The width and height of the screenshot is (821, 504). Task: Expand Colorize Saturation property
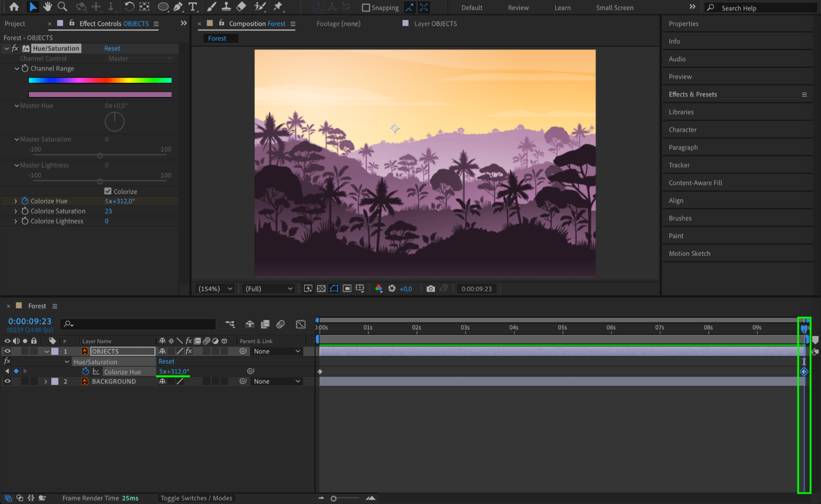pos(16,211)
